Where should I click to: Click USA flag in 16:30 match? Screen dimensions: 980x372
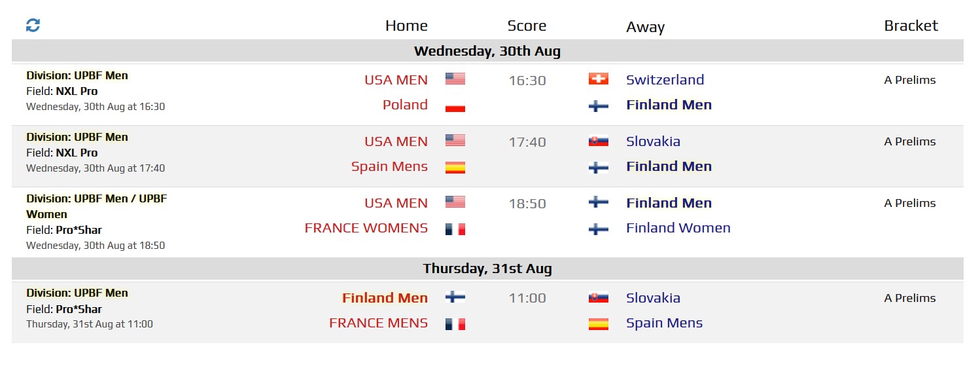[x=455, y=79]
